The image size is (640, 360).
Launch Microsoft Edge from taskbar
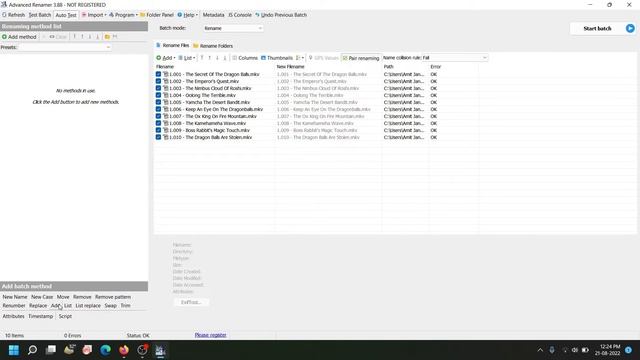105,350
